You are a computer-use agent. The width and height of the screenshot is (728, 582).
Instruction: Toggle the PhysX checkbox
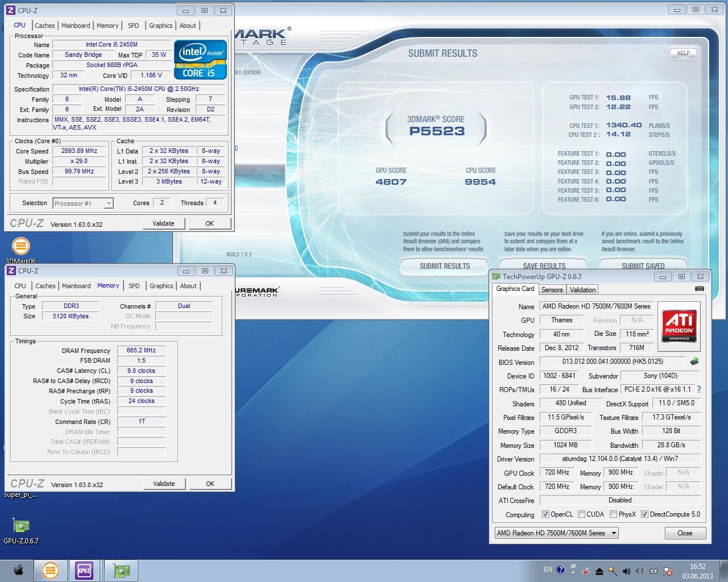coord(613,514)
